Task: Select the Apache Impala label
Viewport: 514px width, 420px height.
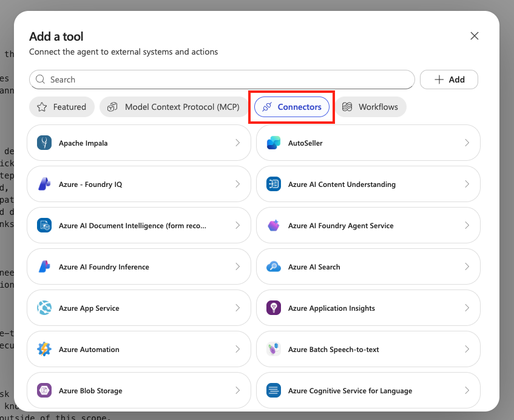Action: (x=83, y=143)
